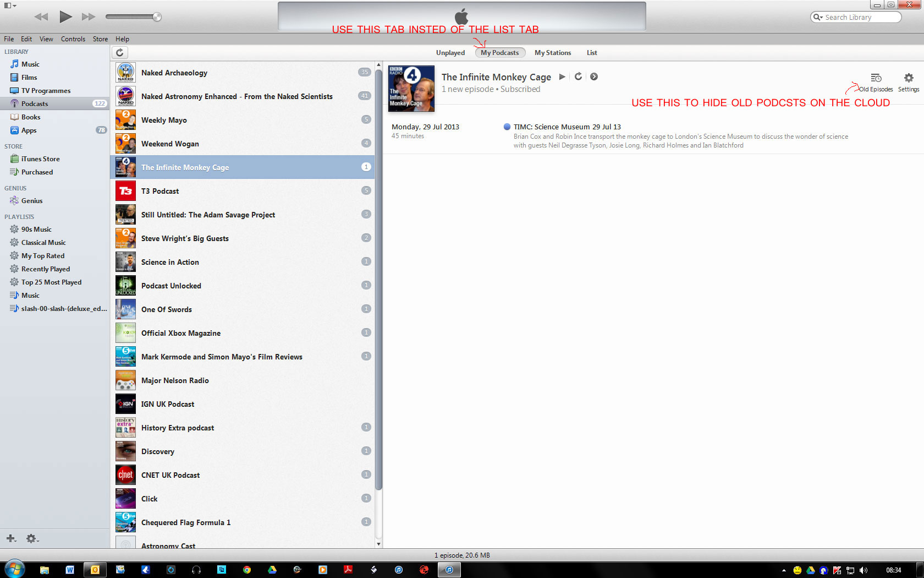This screenshot has width=924, height=578.
Task: Select Still Untitled: The Adam Savage Project
Action: click(243, 215)
